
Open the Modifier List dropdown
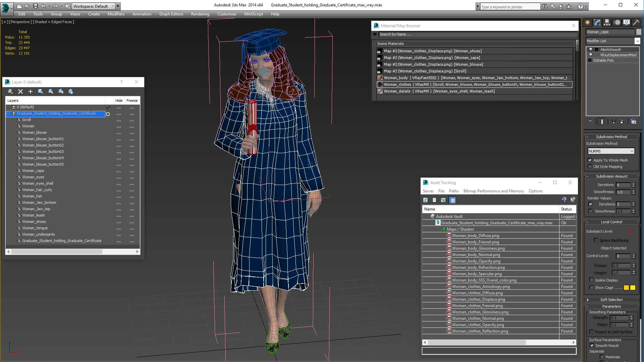click(x=637, y=41)
